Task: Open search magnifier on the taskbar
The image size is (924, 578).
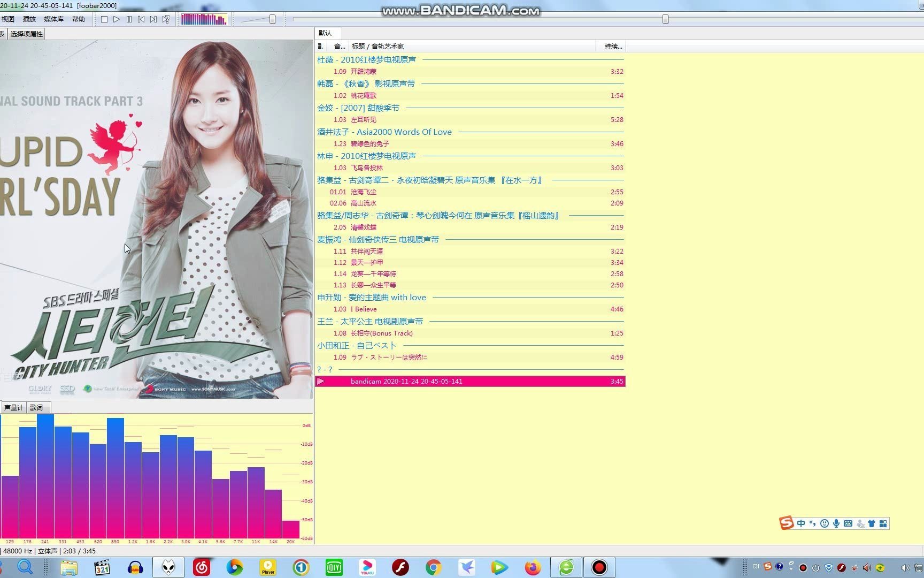Action: [25, 567]
